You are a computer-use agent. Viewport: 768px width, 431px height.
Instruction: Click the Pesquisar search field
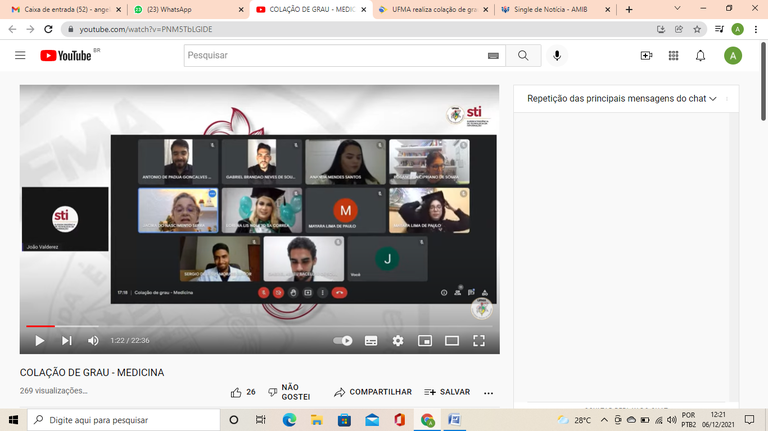340,56
